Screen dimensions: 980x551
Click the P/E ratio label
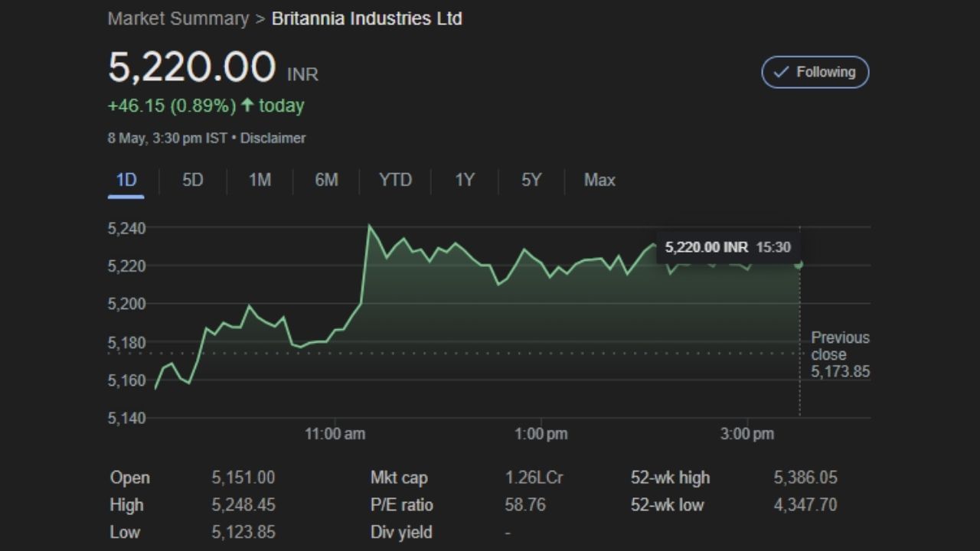click(402, 505)
